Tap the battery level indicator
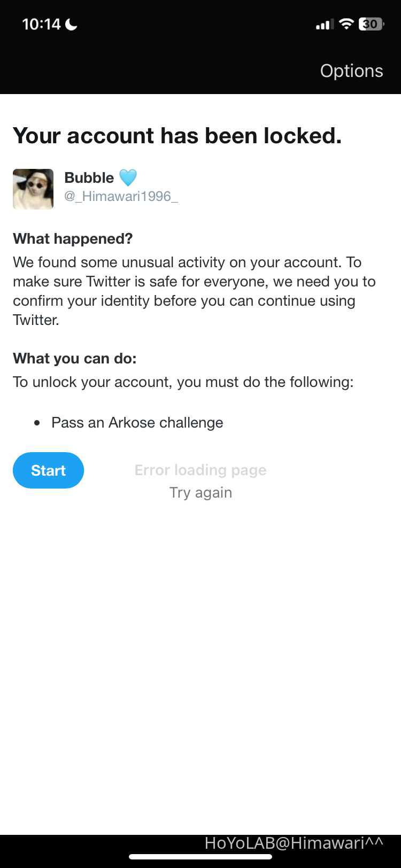 pyautogui.click(x=371, y=24)
